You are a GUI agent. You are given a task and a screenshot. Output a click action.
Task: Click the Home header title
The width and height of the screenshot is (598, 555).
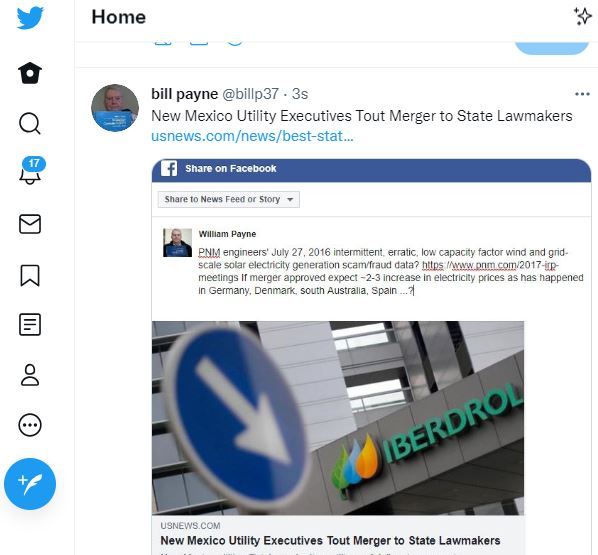coord(119,17)
